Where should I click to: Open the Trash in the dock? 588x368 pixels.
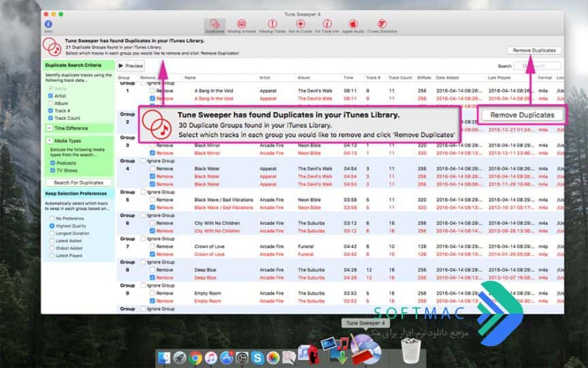tap(410, 350)
